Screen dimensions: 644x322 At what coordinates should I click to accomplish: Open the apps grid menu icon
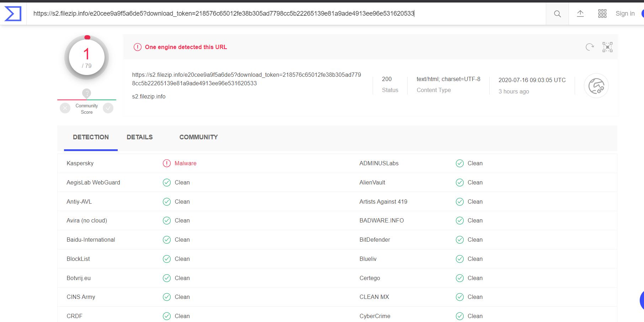tap(602, 14)
